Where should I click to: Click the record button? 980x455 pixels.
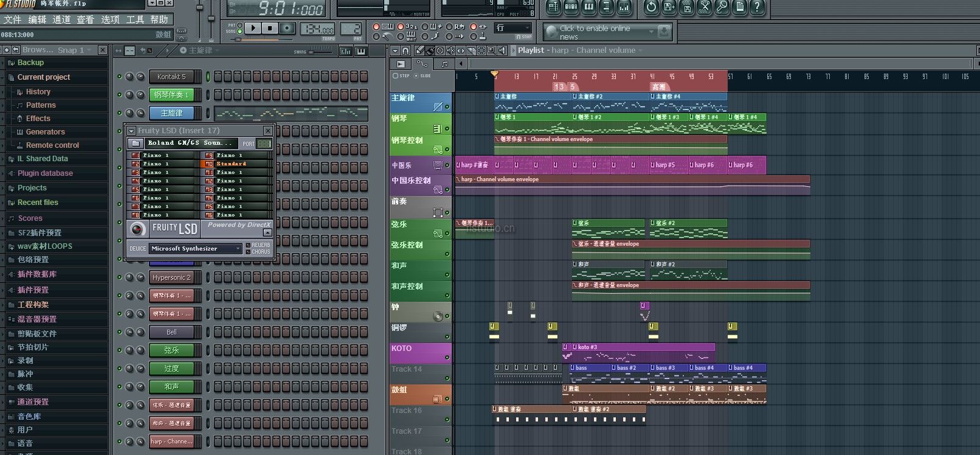(x=287, y=28)
